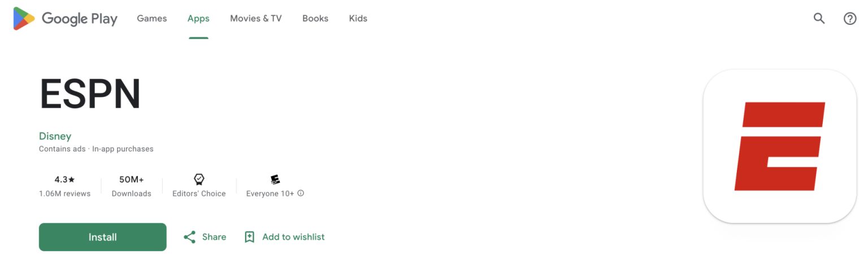Open the Help question mark icon

[x=850, y=19]
